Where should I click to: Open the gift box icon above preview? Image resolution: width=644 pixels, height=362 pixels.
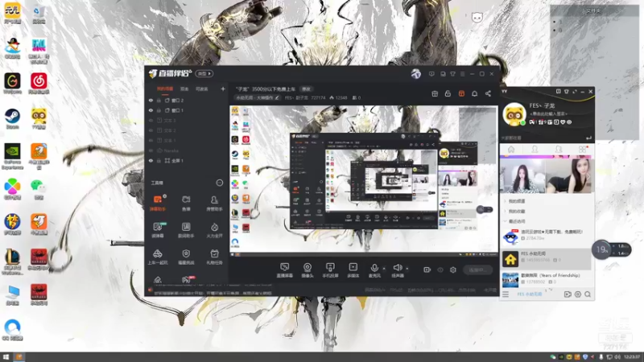[435, 93]
